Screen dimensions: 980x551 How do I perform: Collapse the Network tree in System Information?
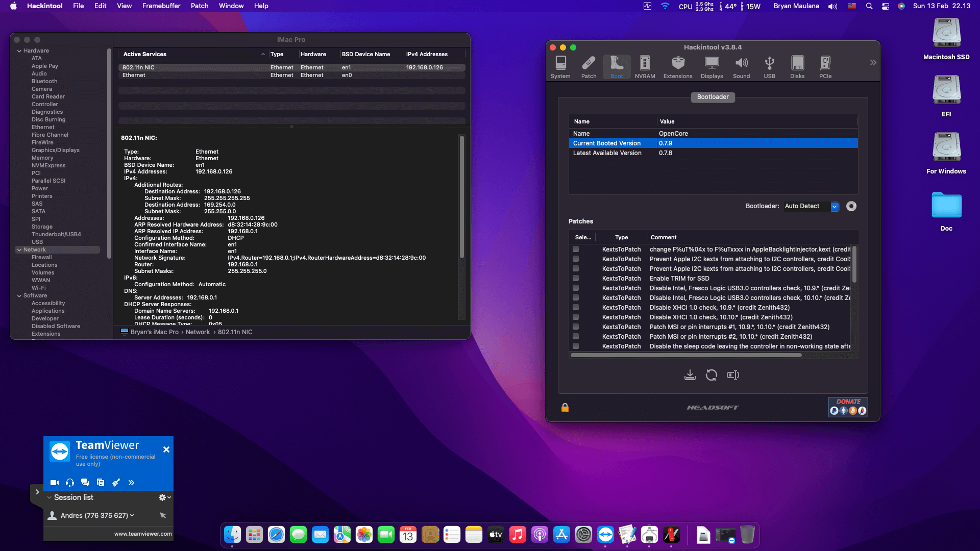(x=19, y=249)
